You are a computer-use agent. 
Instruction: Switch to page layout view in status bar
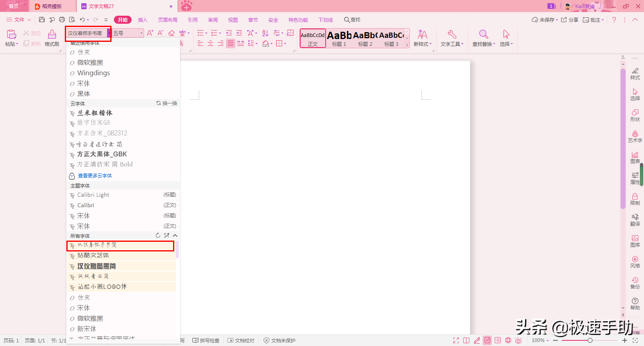pos(487,340)
